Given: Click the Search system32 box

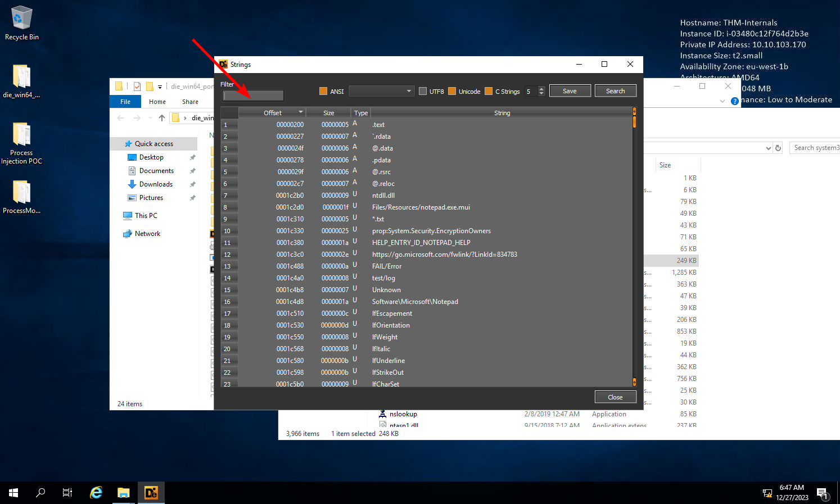Looking at the screenshot, I should coord(815,148).
